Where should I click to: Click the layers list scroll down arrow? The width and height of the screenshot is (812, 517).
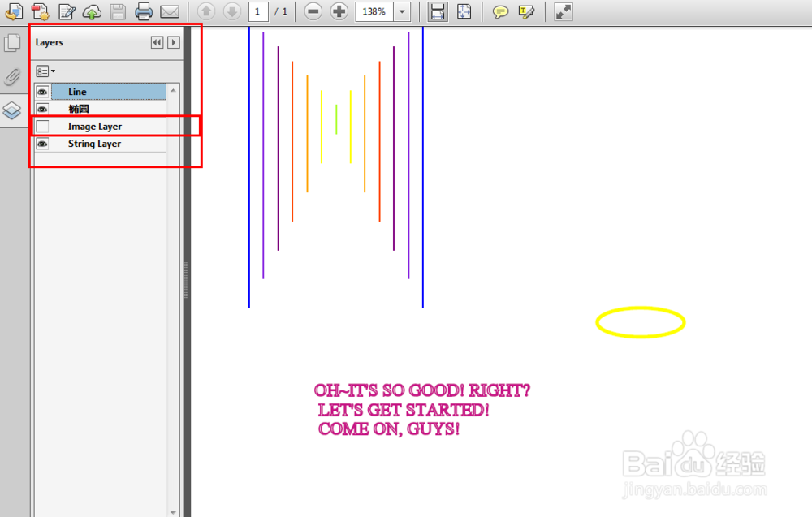pyautogui.click(x=174, y=512)
